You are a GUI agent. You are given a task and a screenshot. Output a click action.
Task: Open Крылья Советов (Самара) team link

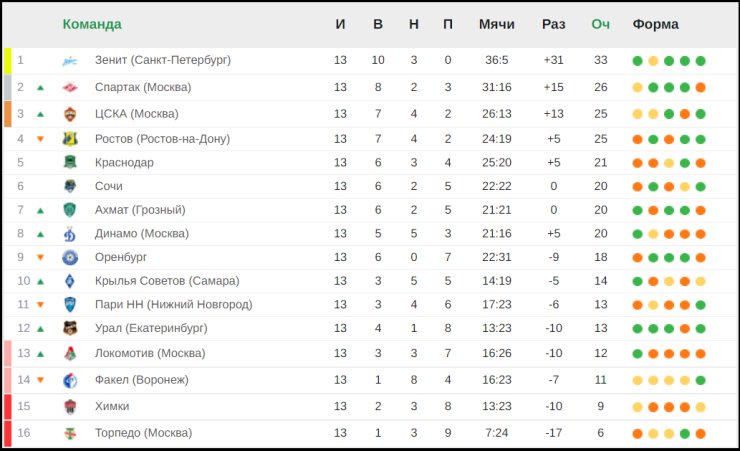pos(167,281)
